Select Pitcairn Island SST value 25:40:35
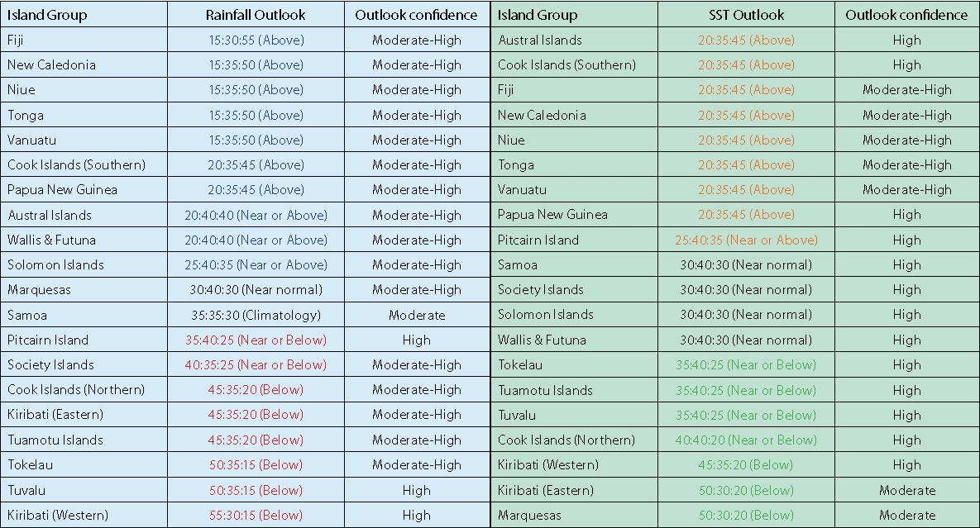 coord(746,240)
